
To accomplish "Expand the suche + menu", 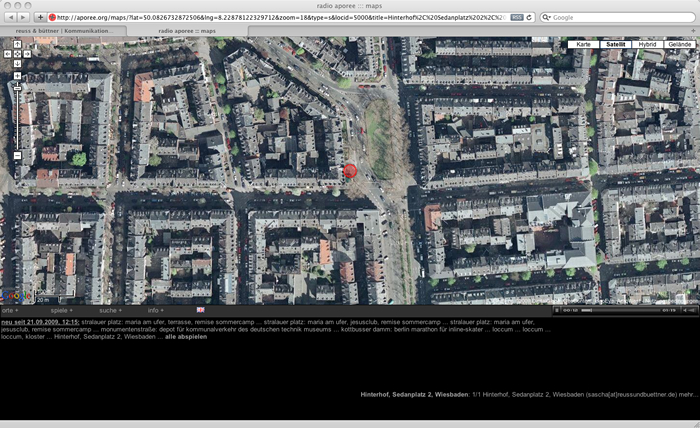I will click(x=110, y=310).
